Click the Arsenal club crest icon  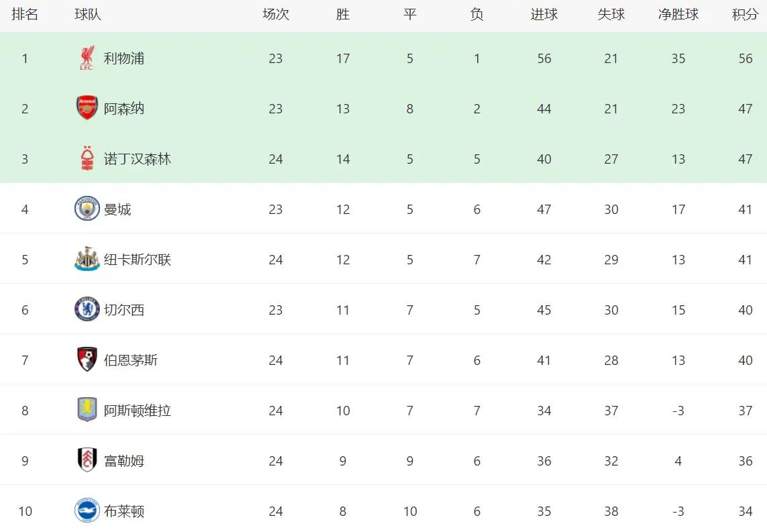tap(87, 109)
